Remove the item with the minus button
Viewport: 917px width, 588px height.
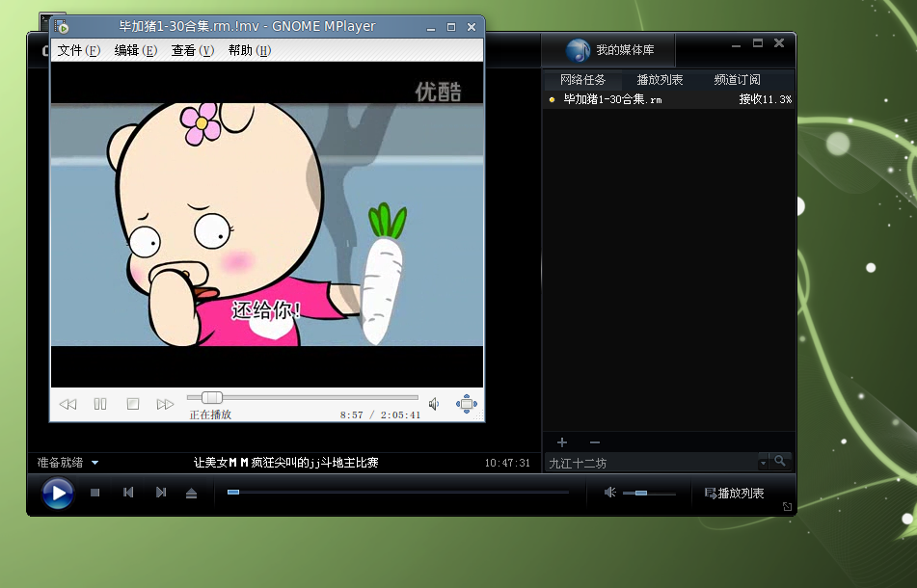coord(595,442)
